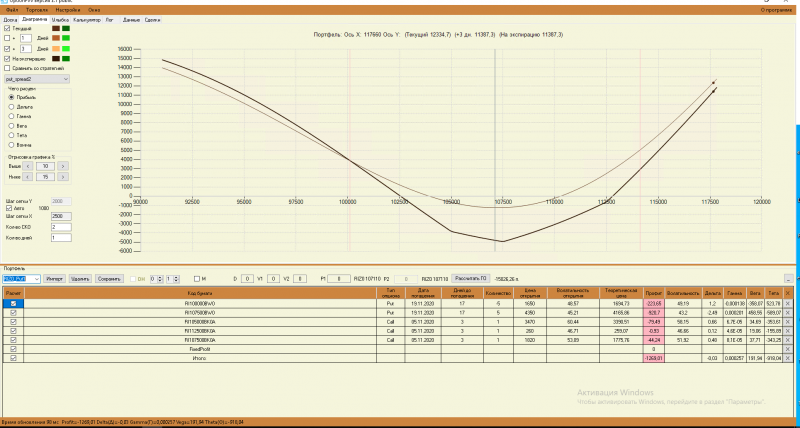This screenshot has width=800, height=428.
Task: Increase upper graph crop with right arrow
Action: [63, 166]
